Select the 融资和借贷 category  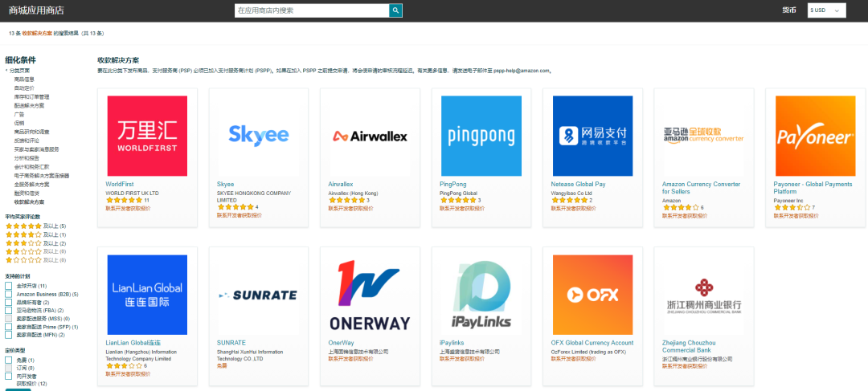[x=27, y=193]
